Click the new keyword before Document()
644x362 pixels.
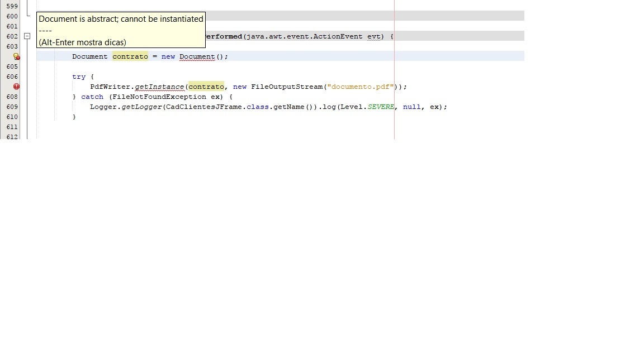pos(168,56)
